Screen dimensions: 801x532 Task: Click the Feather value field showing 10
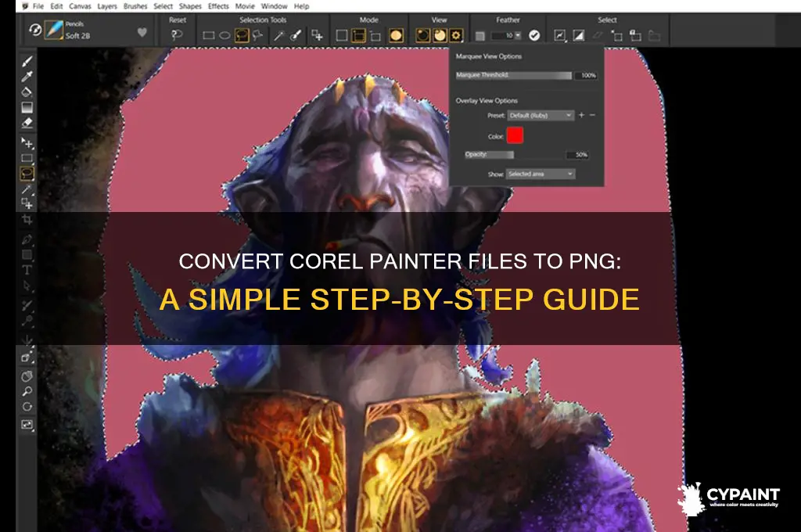(503, 35)
